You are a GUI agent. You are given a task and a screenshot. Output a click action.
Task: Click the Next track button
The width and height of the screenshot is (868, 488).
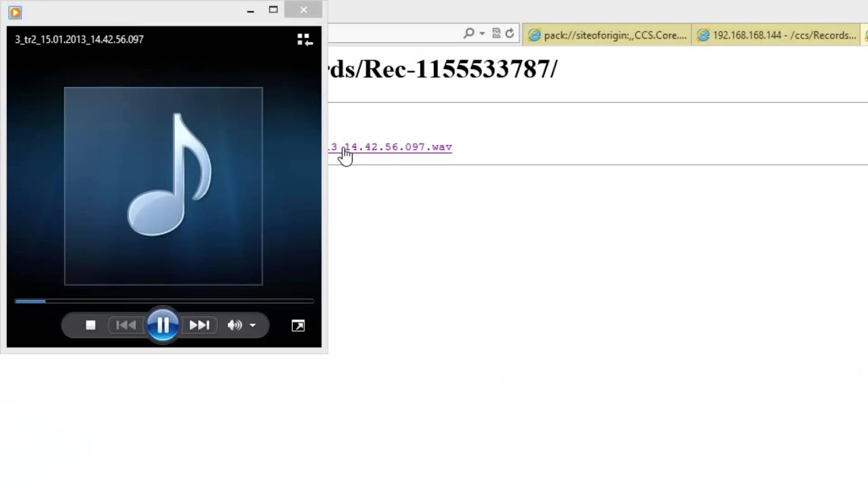pyautogui.click(x=199, y=325)
